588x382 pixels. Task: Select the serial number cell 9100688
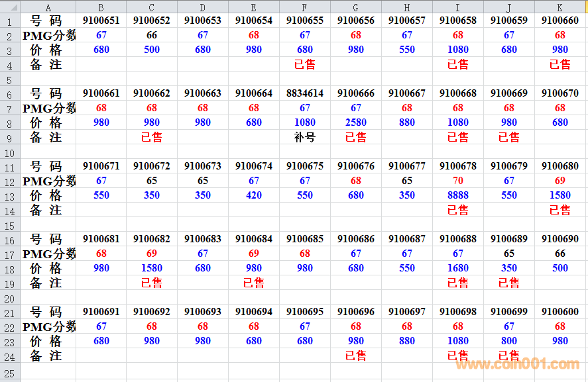[x=457, y=239]
